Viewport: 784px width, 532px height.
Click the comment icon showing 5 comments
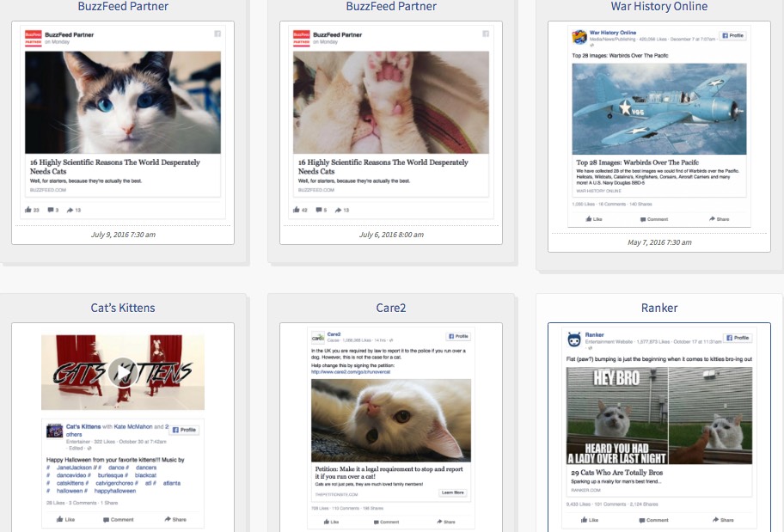[x=318, y=210]
